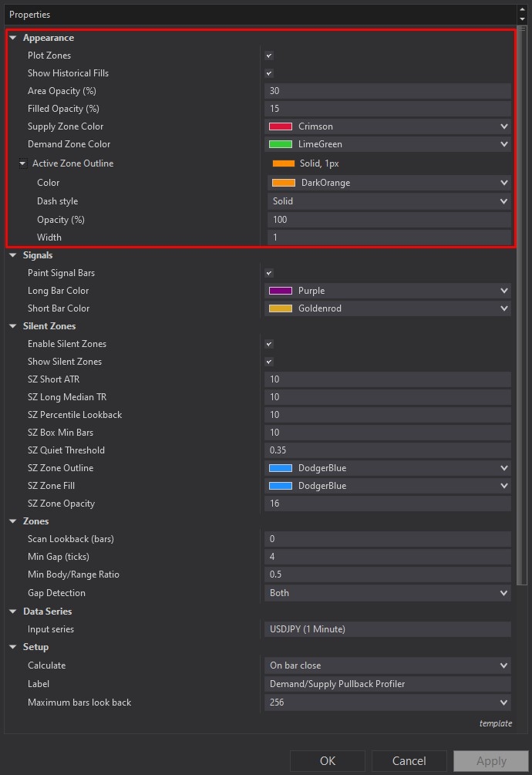Open the Dash style dropdown

click(x=505, y=200)
